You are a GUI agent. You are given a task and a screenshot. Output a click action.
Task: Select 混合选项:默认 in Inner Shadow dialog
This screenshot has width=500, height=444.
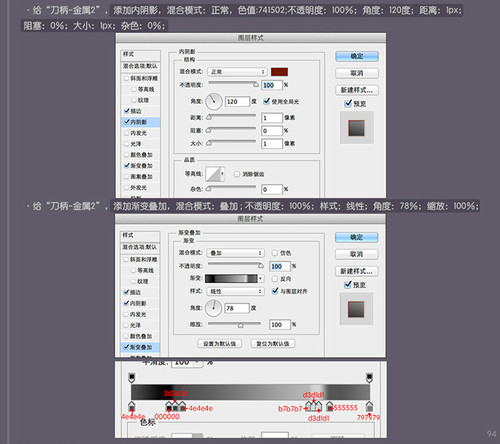(x=140, y=66)
